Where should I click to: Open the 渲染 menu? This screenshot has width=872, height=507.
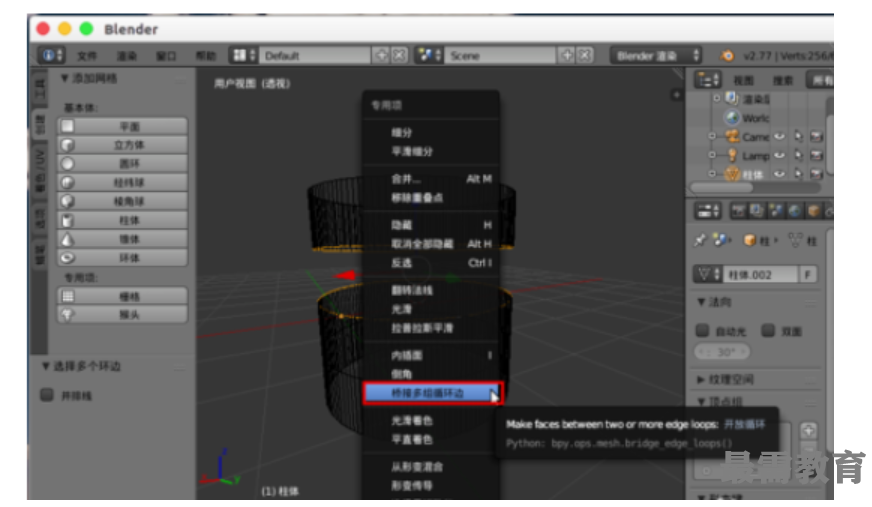click(126, 56)
